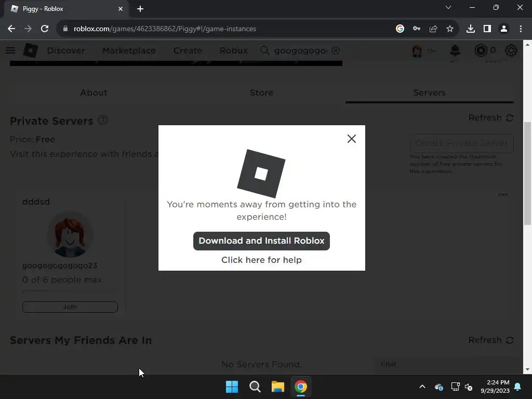Open the Chrome three-dot menu
Screen dimensions: 532x399
point(521,29)
